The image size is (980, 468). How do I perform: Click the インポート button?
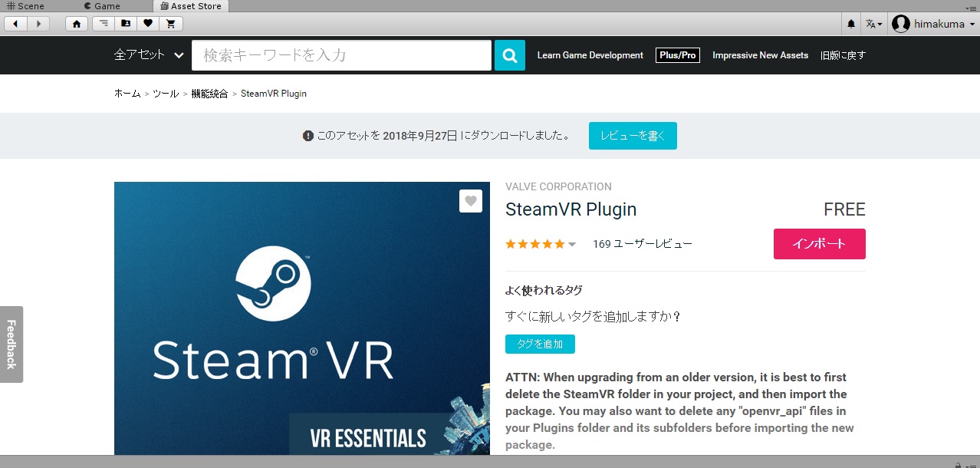[819, 244]
